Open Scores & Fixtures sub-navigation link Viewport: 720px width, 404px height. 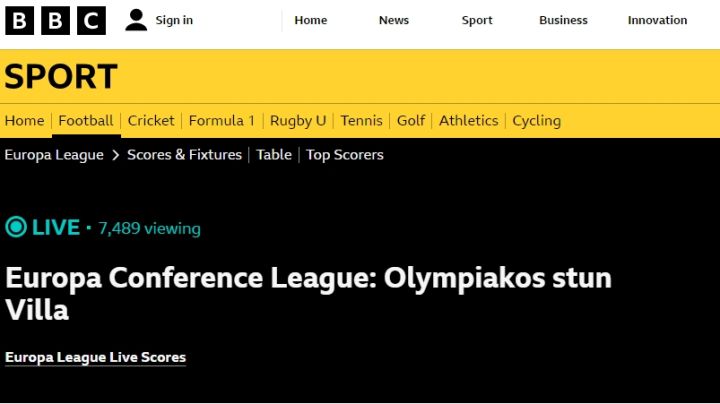tap(184, 155)
